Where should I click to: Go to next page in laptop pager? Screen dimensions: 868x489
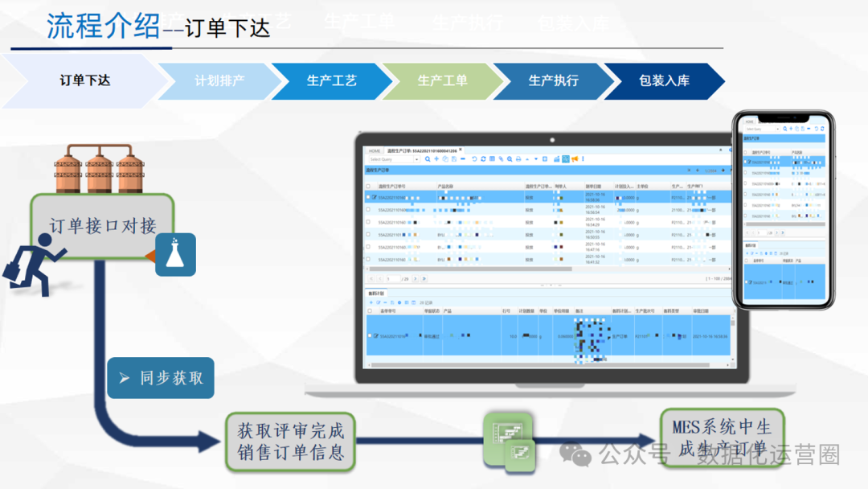click(416, 278)
